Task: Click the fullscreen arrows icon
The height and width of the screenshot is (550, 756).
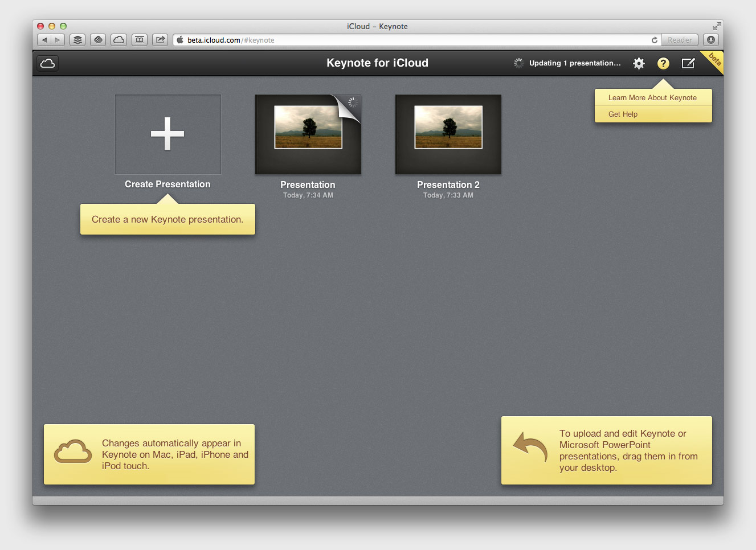Action: pos(717,26)
